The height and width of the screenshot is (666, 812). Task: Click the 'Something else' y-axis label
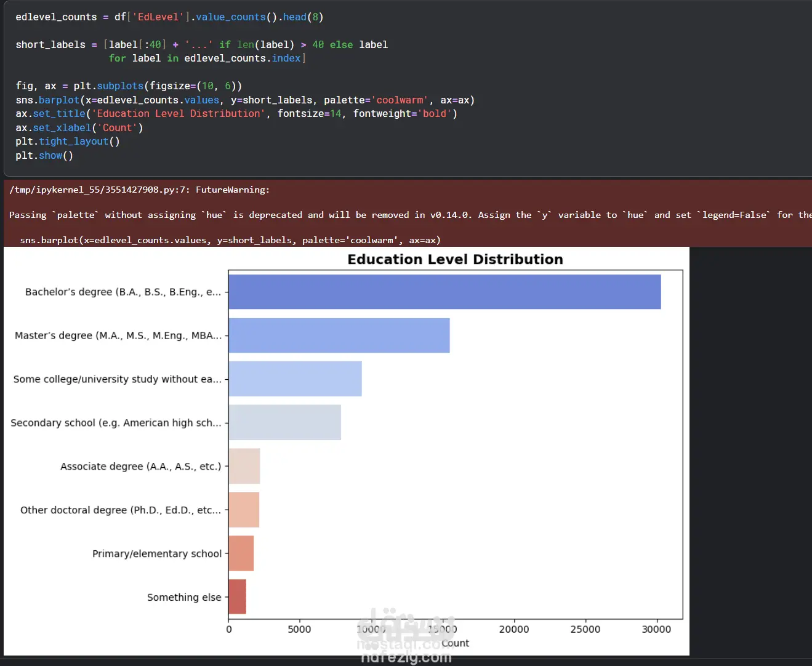[x=184, y=597]
